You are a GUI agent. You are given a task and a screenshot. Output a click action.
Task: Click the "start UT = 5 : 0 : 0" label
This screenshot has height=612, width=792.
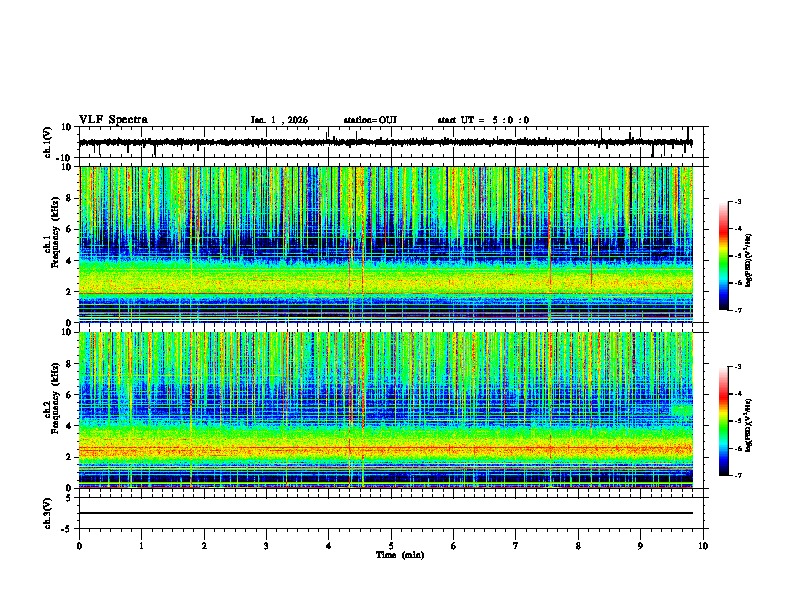pos(483,120)
